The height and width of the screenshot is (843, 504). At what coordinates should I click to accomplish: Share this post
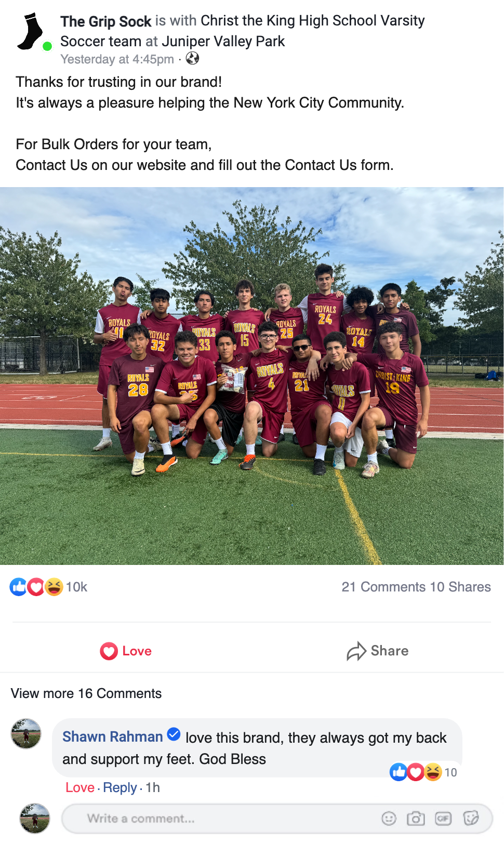pos(378,651)
